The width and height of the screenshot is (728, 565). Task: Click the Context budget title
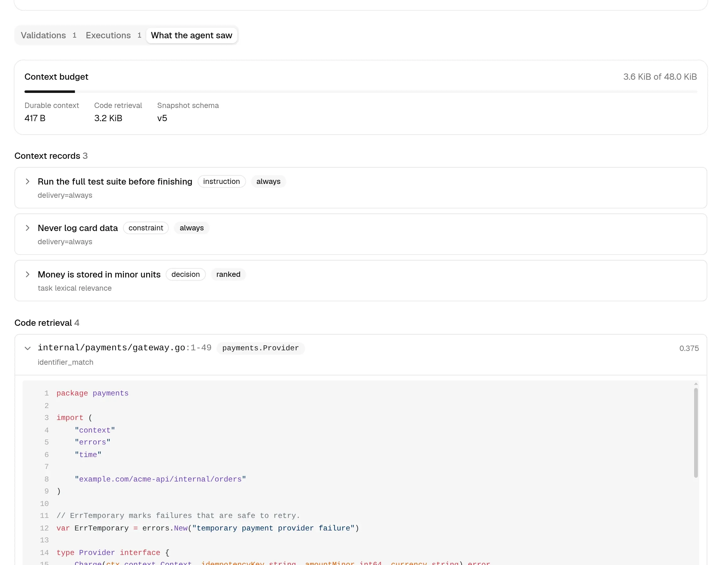pos(56,77)
